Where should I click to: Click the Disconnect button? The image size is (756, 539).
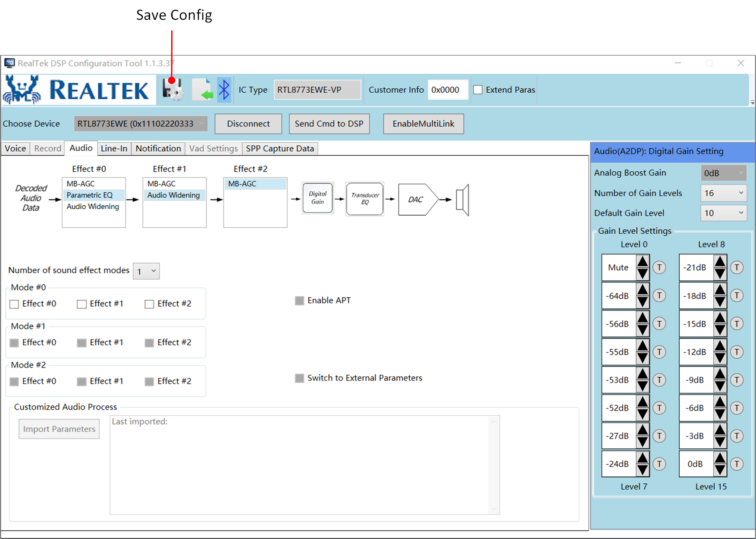point(248,124)
